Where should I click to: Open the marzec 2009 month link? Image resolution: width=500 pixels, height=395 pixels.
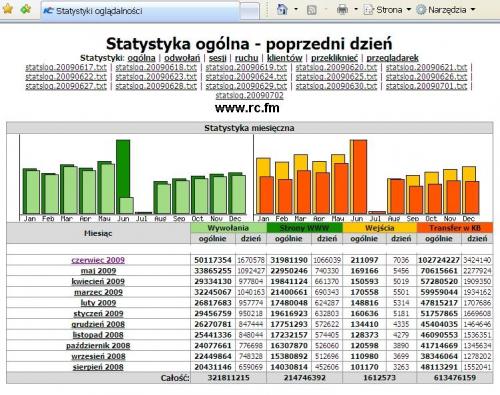pos(98,292)
